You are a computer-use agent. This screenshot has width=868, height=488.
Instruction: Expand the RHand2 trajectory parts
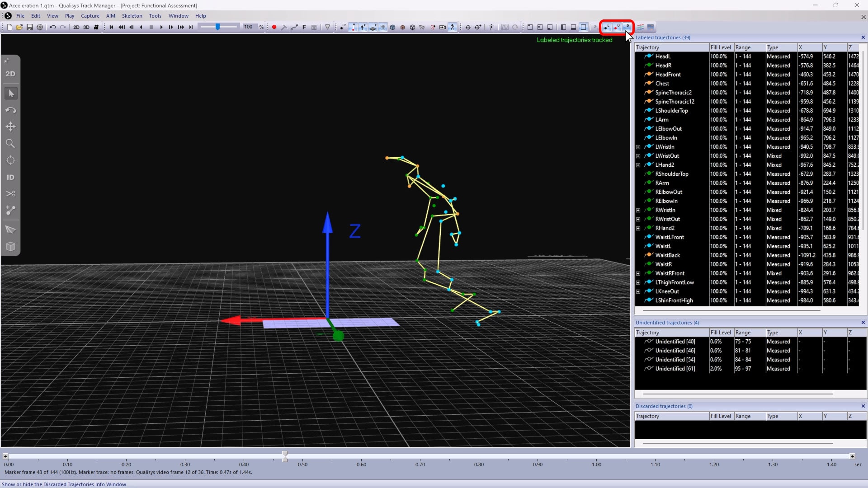pyautogui.click(x=638, y=228)
